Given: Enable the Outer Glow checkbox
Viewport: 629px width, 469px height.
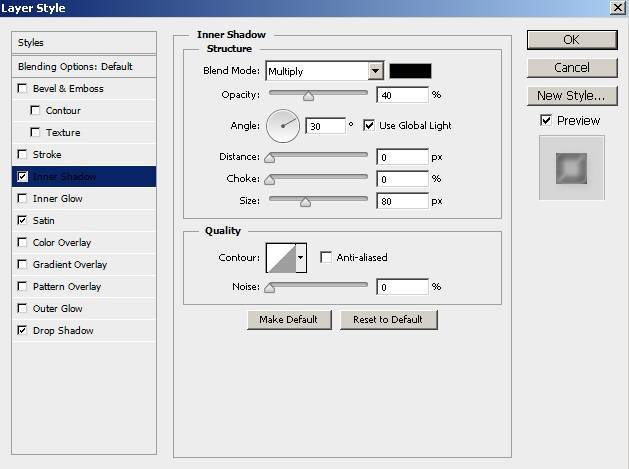Looking at the screenshot, I should (22, 309).
